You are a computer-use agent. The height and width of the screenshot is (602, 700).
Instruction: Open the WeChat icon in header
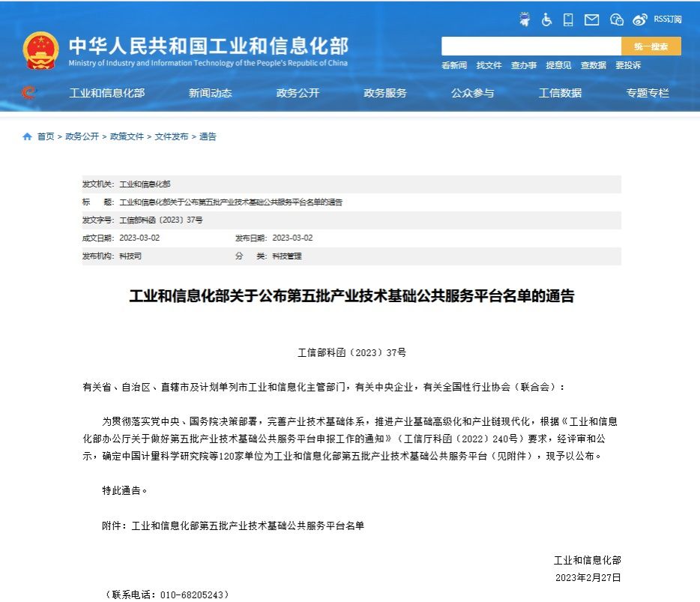pos(617,19)
